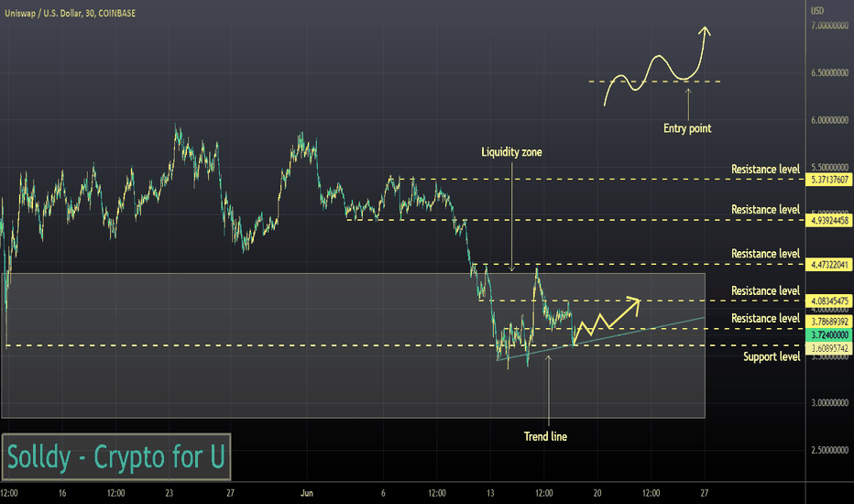Click the Jun label on time axis
The image size is (854, 504).
[x=307, y=493]
